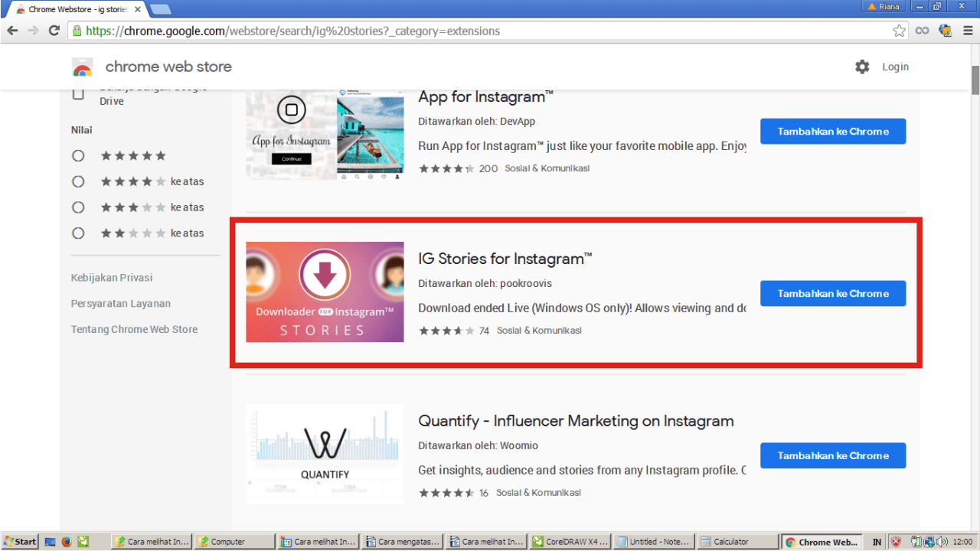
Task: Switch to the Untitled - Notepad taskbar button
Action: coord(654,542)
